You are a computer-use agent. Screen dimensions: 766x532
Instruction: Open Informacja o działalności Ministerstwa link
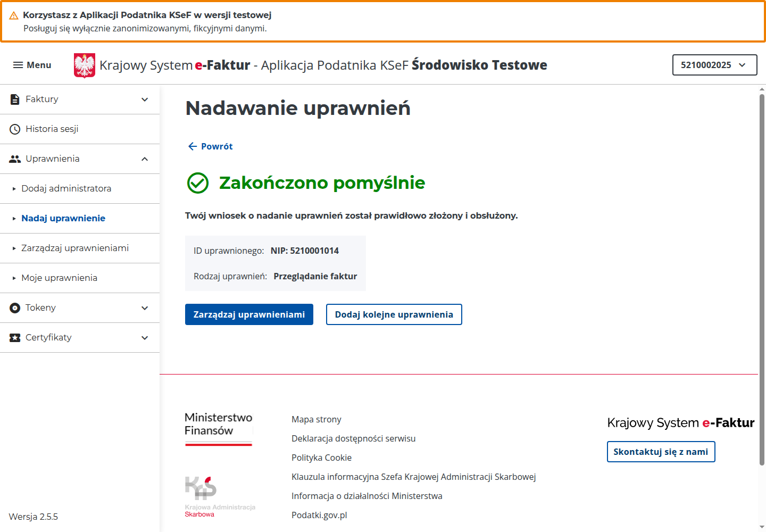click(367, 496)
